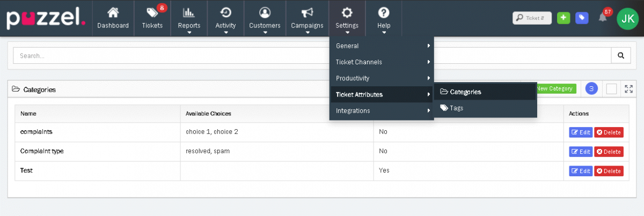
Task: Expand Categories panel to full screen
Action: click(x=629, y=89)
